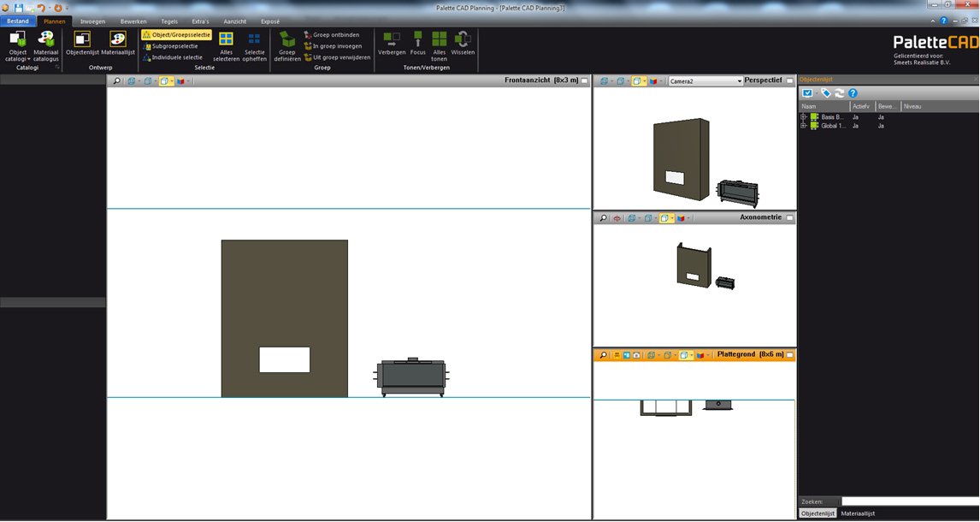Switch to the Invoegen ribbon tab

[92, 21]
